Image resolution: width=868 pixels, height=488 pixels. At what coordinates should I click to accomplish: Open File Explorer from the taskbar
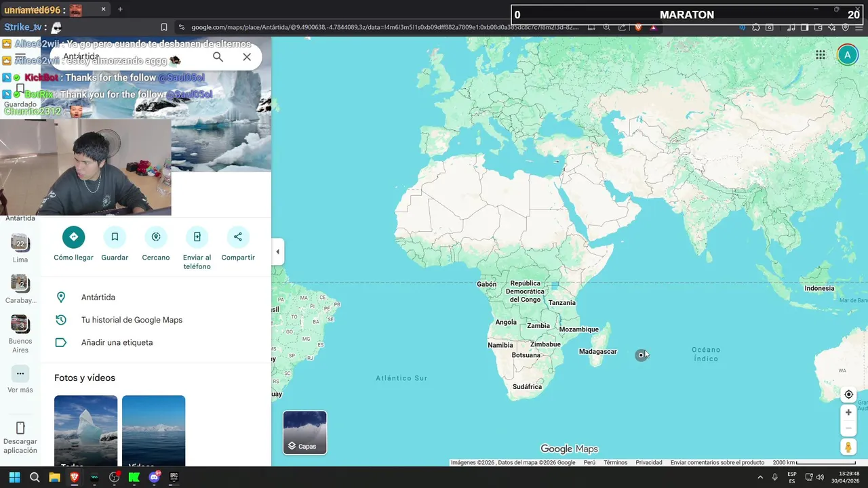54,477
